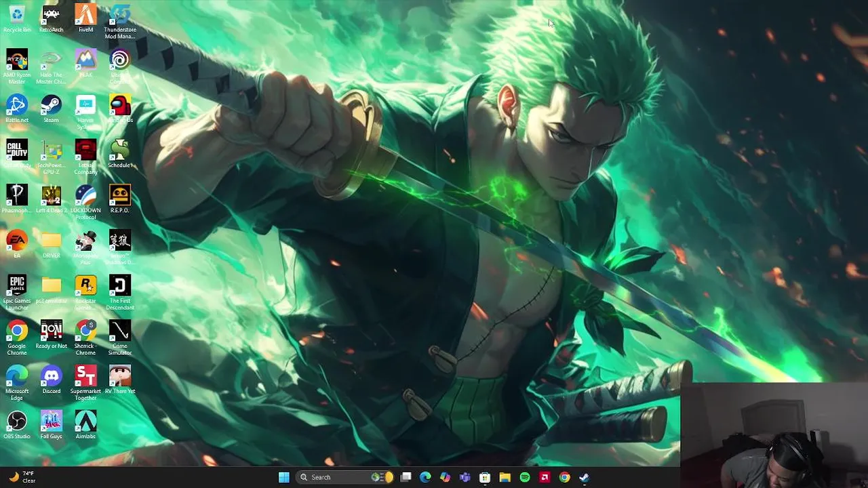Launch the Monopoly Plus shortcut
Screen dimensions: 868x488
click(x=85, y=247)
